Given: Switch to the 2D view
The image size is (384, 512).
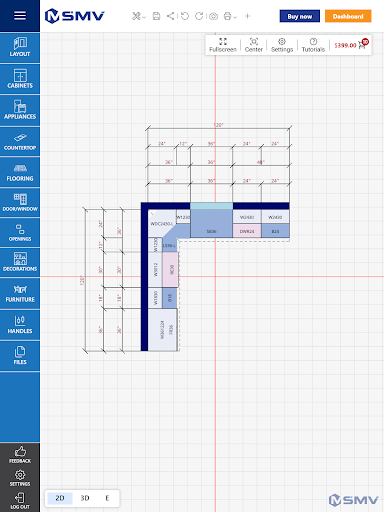Looking at the screenshot, I should click(60, 498).
